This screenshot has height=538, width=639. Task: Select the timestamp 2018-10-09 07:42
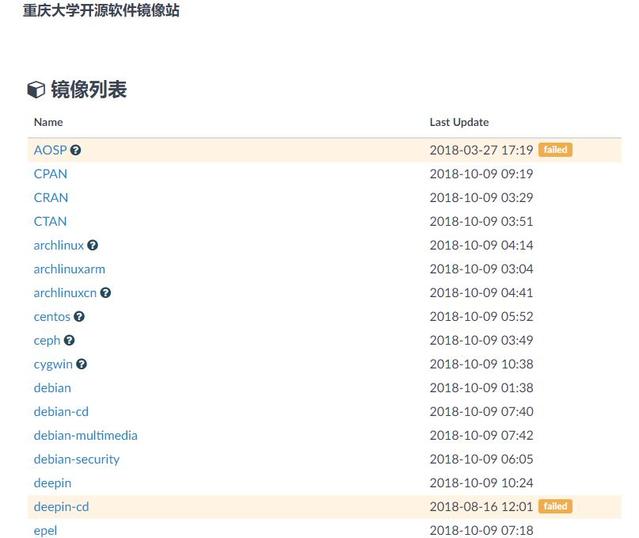click(x=481, y=435)
